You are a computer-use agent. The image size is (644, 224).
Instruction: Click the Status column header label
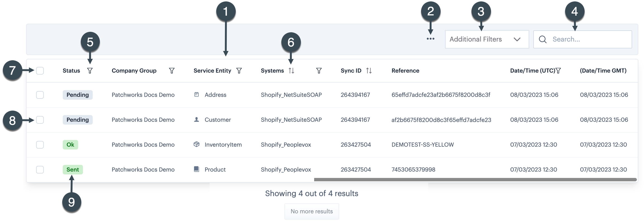click(71, 71)
